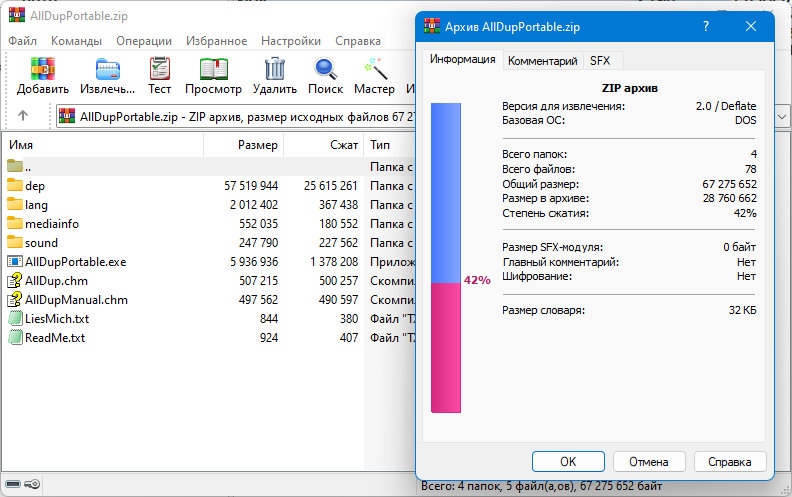Switch to the Комментарий tab
This screenshot has height=497, width=792.
(x=542, y=61)
